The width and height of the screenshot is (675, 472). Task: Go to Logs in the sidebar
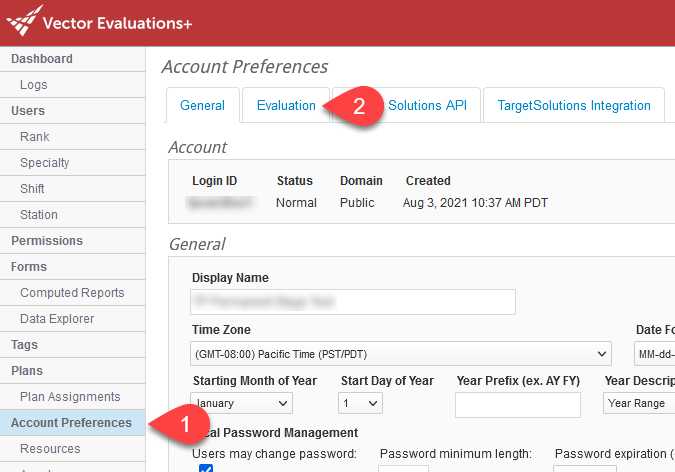pos(34,85)
